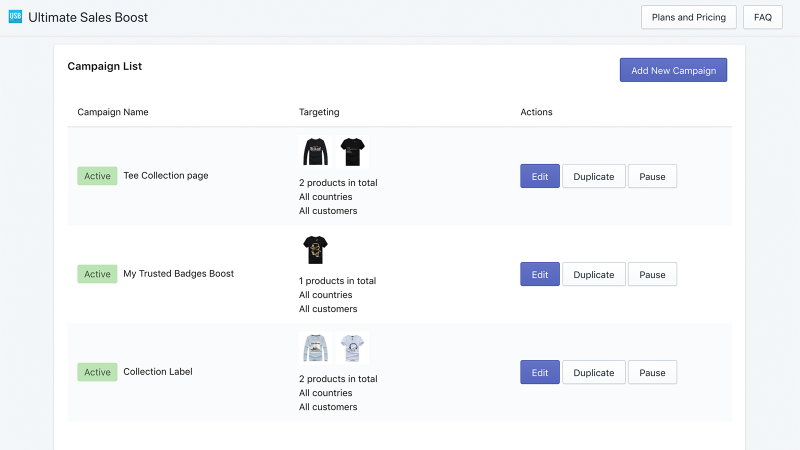The height and width of the screenshot is (450, 800).
Task: Click Active badge for Tee Collection page
Action: click(x=97, y=176)
